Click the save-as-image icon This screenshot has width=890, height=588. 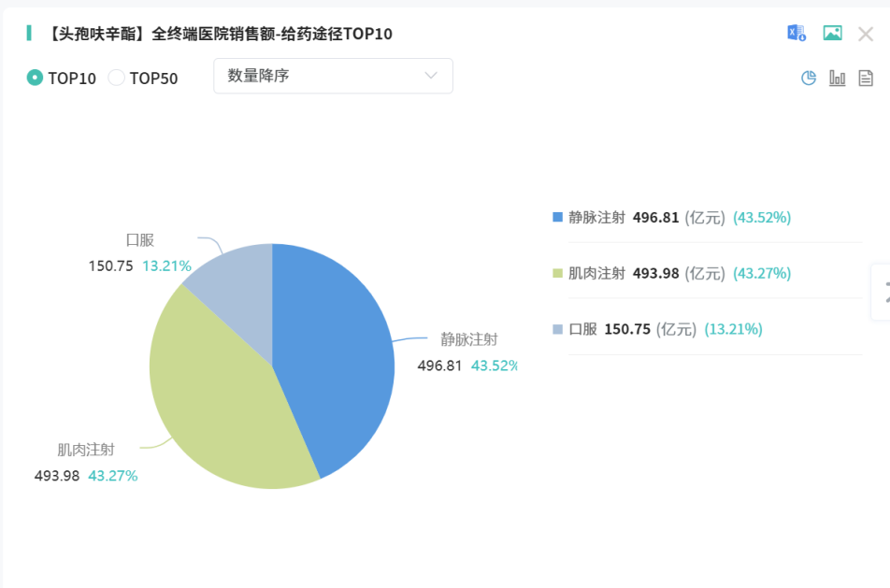(832, 33)
